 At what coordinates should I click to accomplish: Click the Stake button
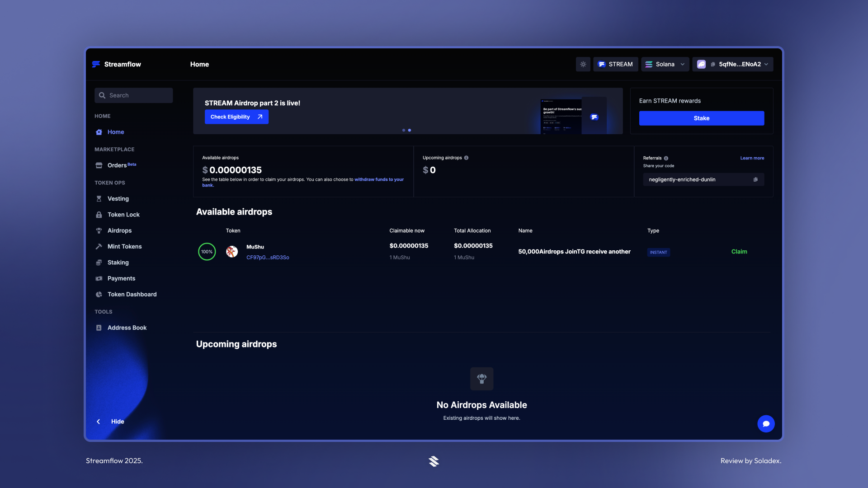[702, 118]
